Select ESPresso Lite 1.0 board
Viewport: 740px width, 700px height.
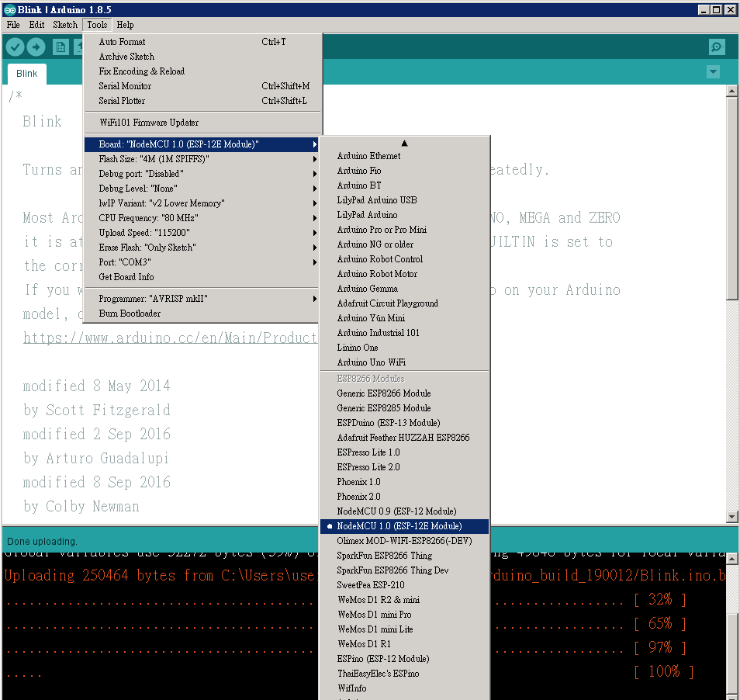(404, 452)
